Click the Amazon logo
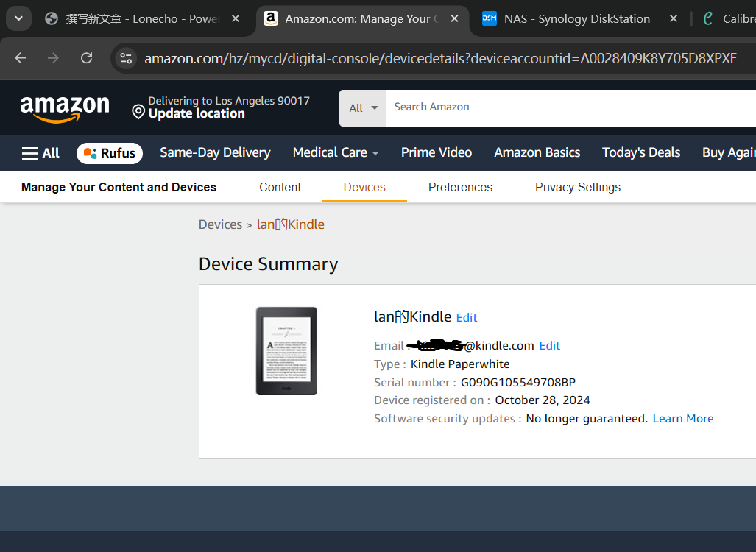This screenshot has height=552, width=756. (x=65, y=109)
